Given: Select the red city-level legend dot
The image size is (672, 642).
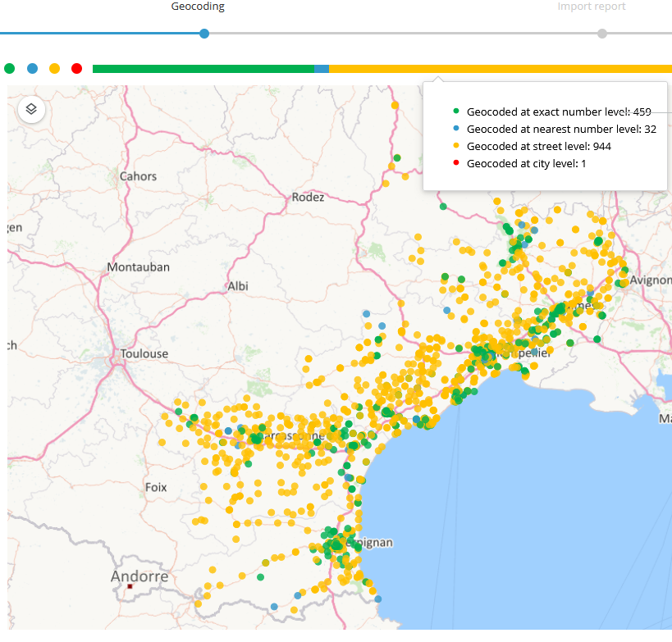Looking at the screenshot, I should point(76,68).
